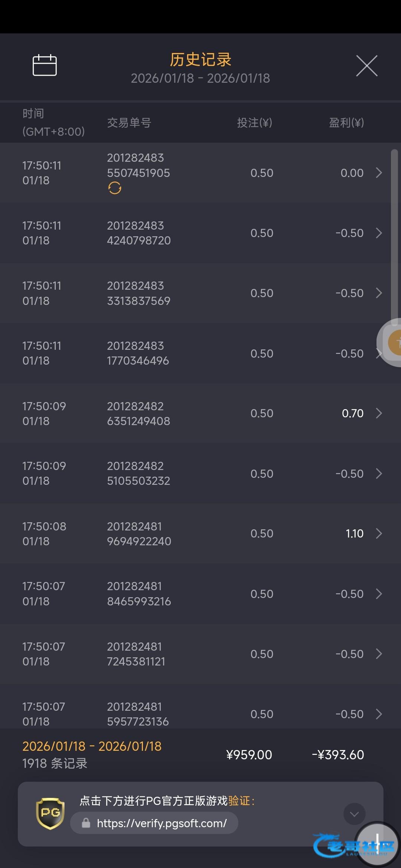Collapse the PG verification banner chevron
This screenshot has width=401, height=868.
click(354, 814)
